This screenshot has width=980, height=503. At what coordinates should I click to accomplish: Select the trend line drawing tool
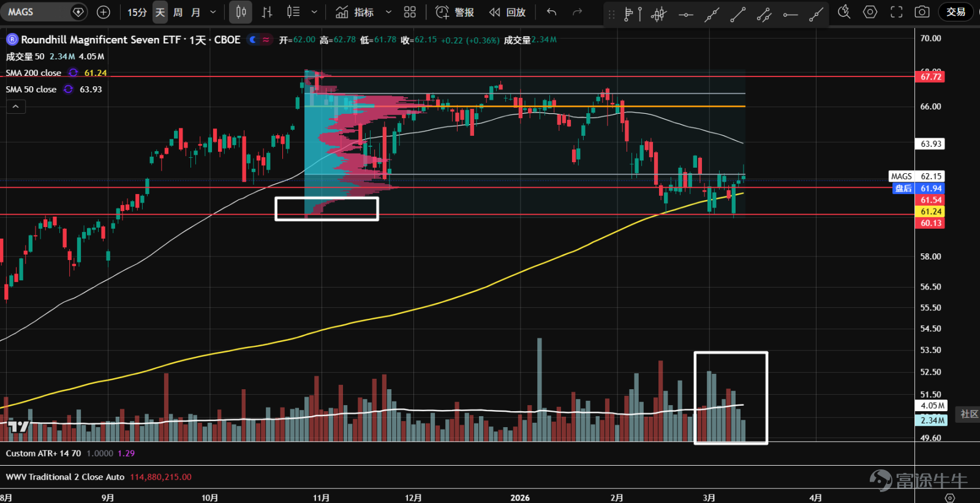738,14
